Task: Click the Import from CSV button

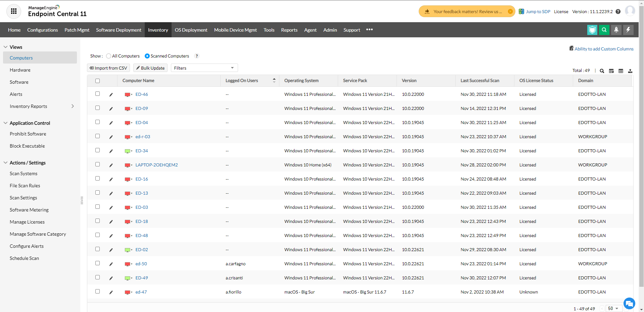Action: tap(108, 68)
